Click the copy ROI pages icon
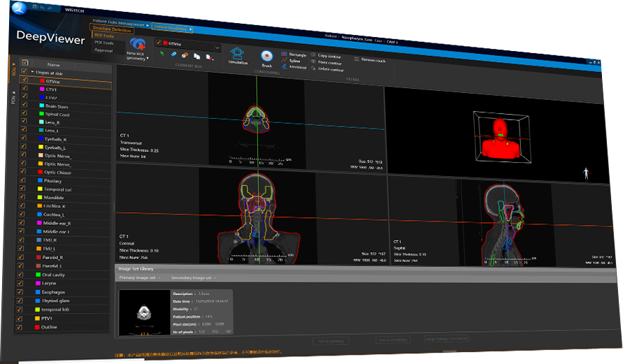Image resolution: width=623 pixels, height=364 pixels. click(196, 57)
